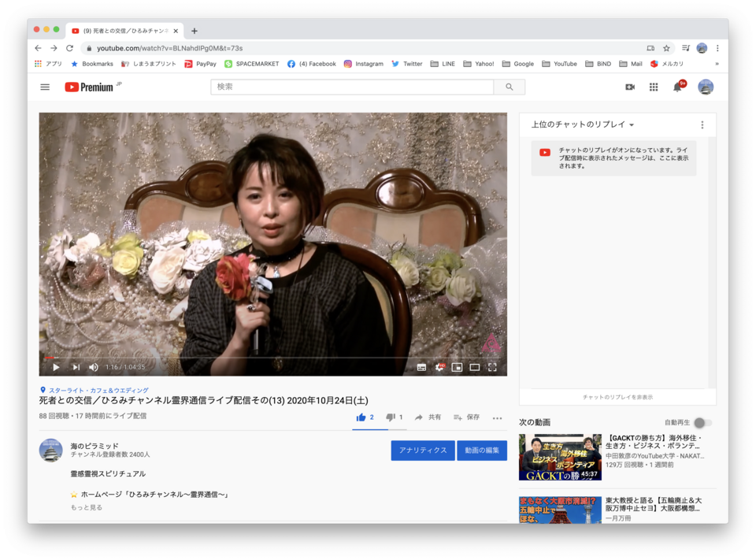Image resolution: width=756 pixels, height=560 pixels.
Task: Dislike the video with thumbs down
Action: coord(389,417)
